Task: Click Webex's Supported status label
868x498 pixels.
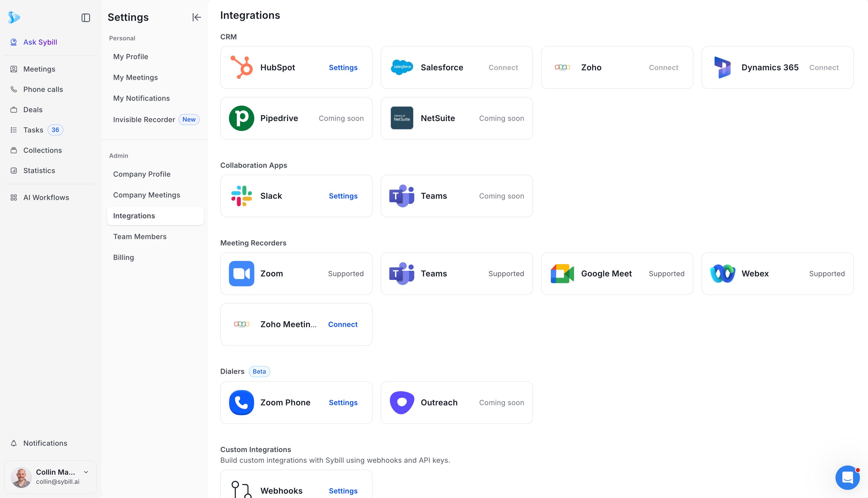Action: 827,274
